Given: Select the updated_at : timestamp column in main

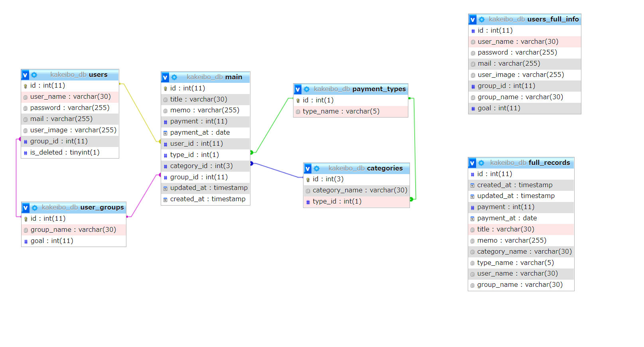Looking at the screenshot, I should pos(205,188).
